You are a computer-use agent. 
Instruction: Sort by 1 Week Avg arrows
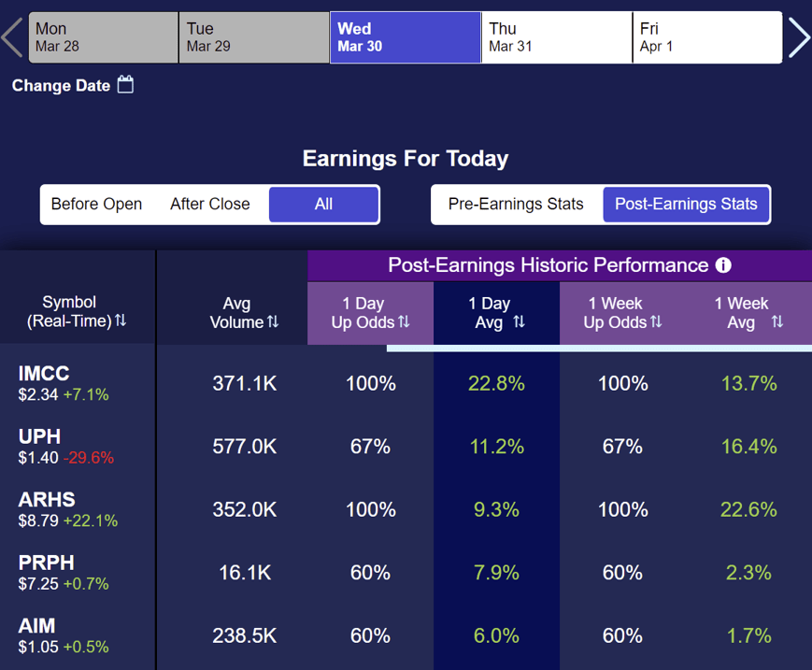point(777,322)
